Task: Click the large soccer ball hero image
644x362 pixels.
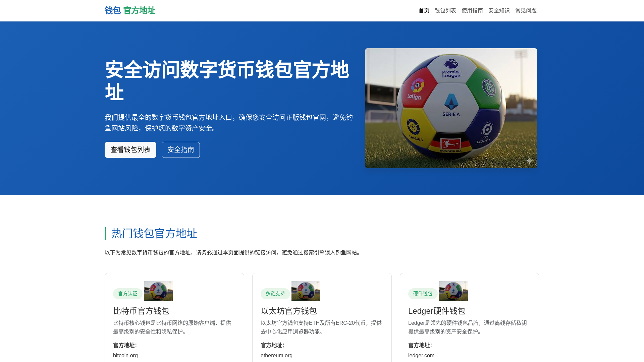Action: pyautogui.click(x=451, y=108)
